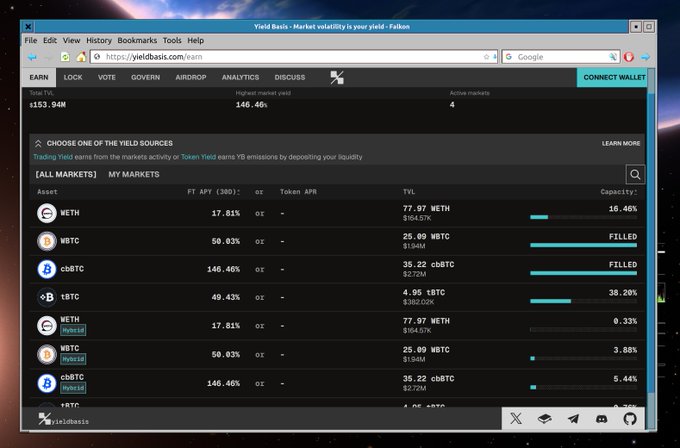Open the GOVERN tab
680x448 pixels.
click(x=146, y=78)
